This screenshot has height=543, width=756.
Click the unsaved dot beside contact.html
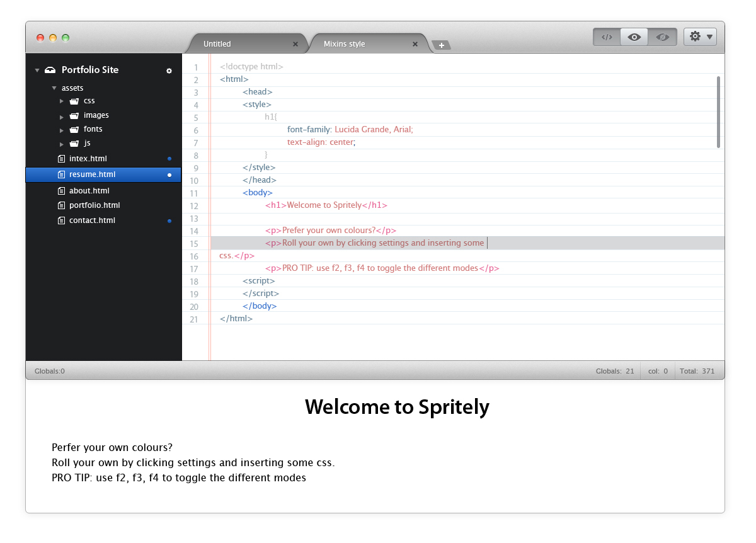coord(169,221)
